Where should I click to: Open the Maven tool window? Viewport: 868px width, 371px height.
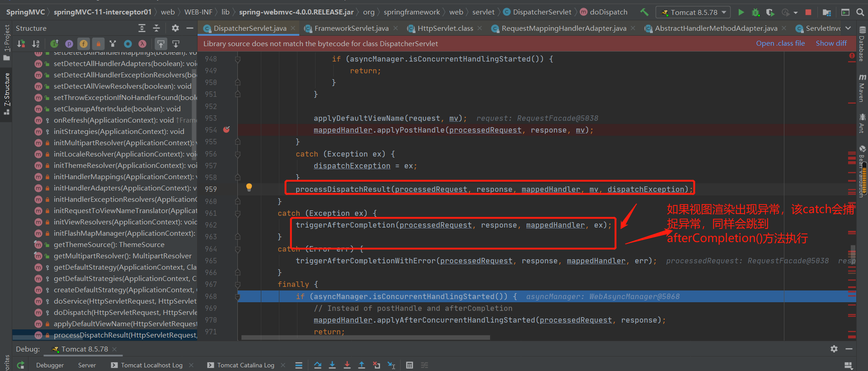click(x=862, y=88)
